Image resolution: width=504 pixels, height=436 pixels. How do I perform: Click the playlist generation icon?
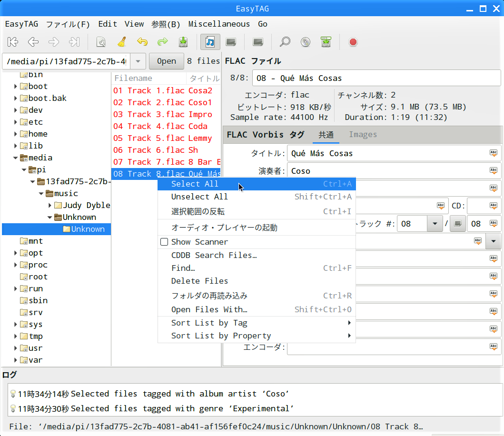tap(326, 42)
